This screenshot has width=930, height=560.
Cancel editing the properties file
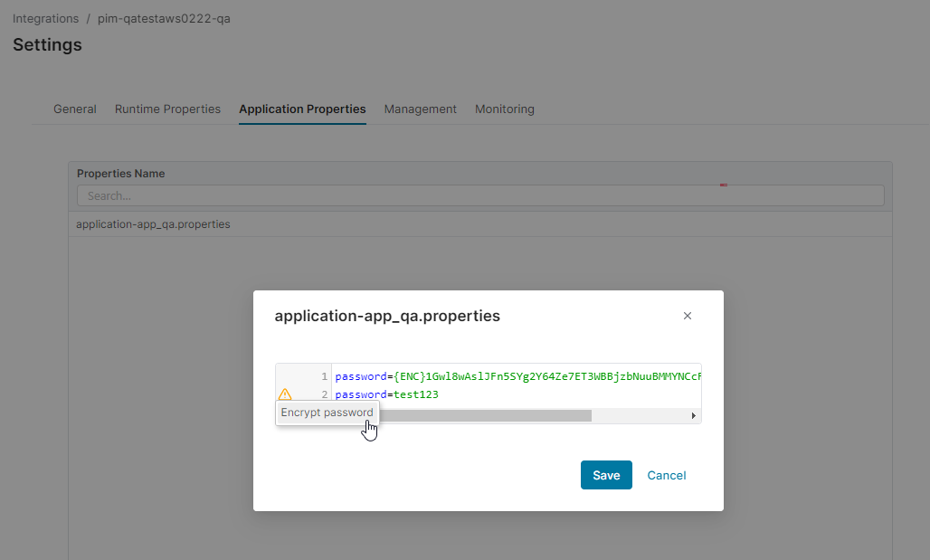(x=667, y=475)
